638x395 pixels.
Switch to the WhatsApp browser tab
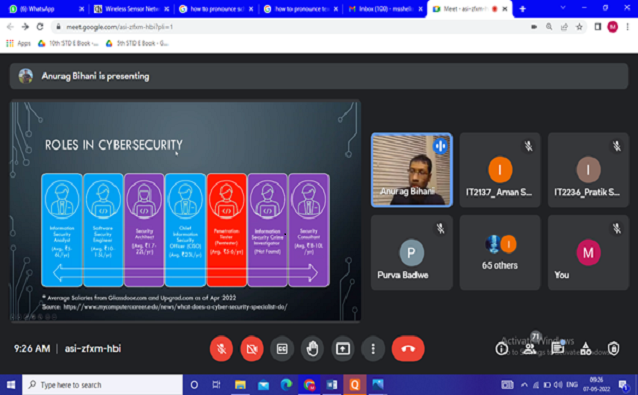pyautogui.click(x=46, y=9)
